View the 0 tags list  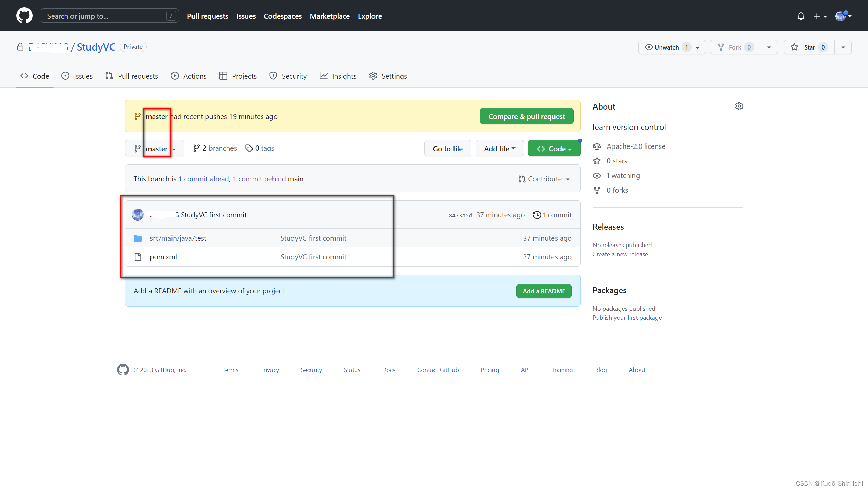(260, 148)
